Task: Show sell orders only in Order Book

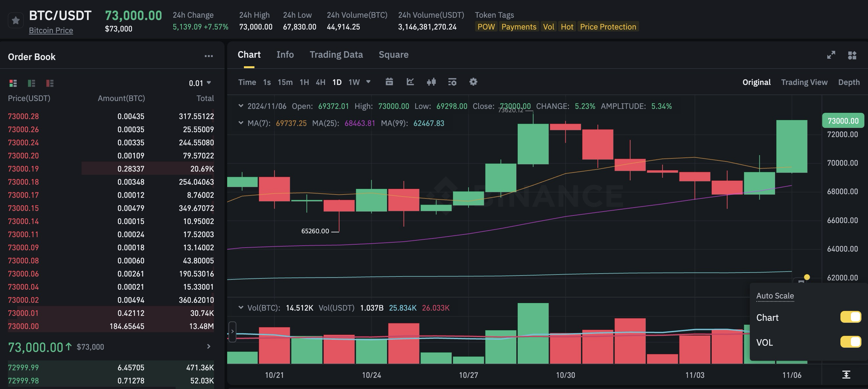Action: coord(50,83)
